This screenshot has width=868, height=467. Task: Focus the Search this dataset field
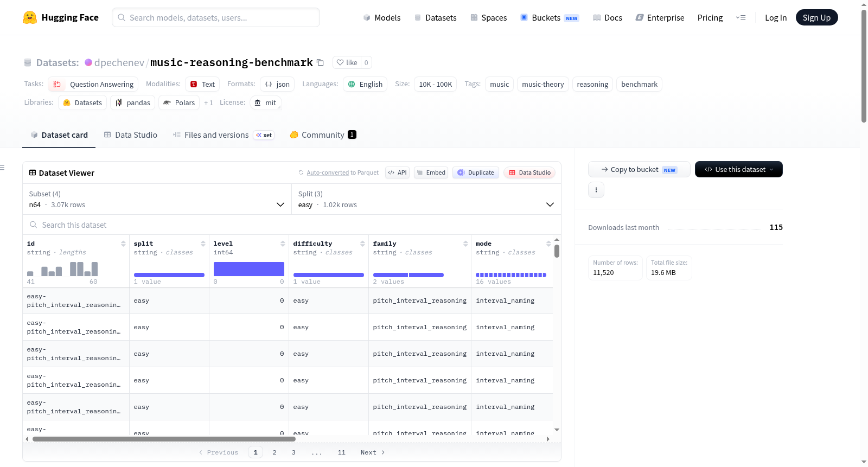point(292,225)
